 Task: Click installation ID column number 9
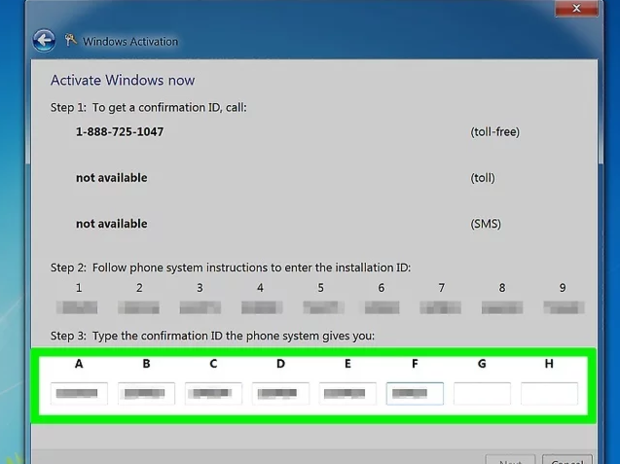tap(563, 288)
